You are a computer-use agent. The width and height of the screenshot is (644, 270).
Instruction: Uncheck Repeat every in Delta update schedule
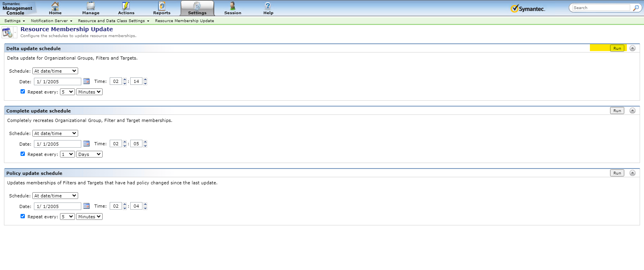23,92
